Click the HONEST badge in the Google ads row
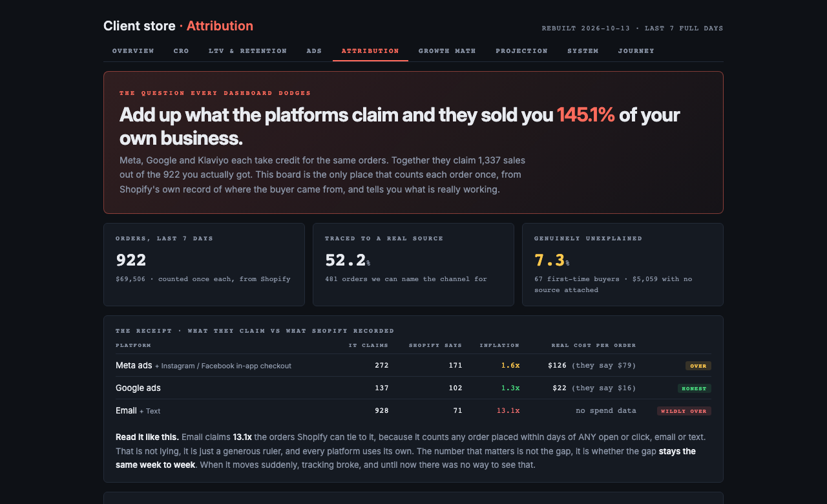The height and width of the screenshot is (504, 827). point(695,388)
